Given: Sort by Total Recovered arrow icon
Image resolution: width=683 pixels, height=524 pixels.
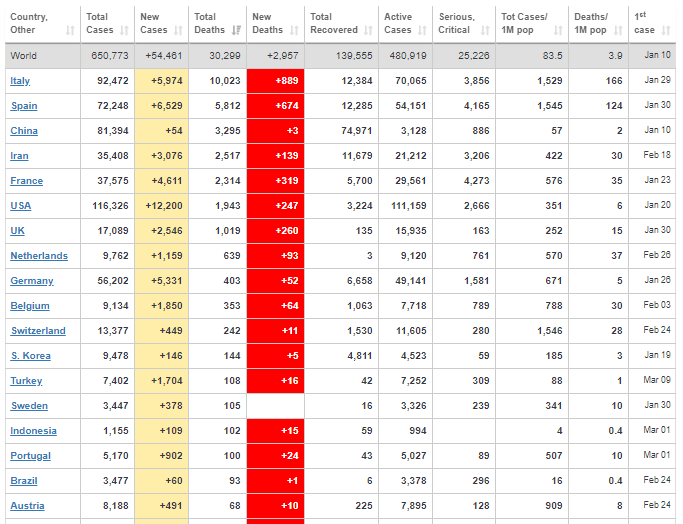Looking at the screenshot, I should [x=369, y=30].
